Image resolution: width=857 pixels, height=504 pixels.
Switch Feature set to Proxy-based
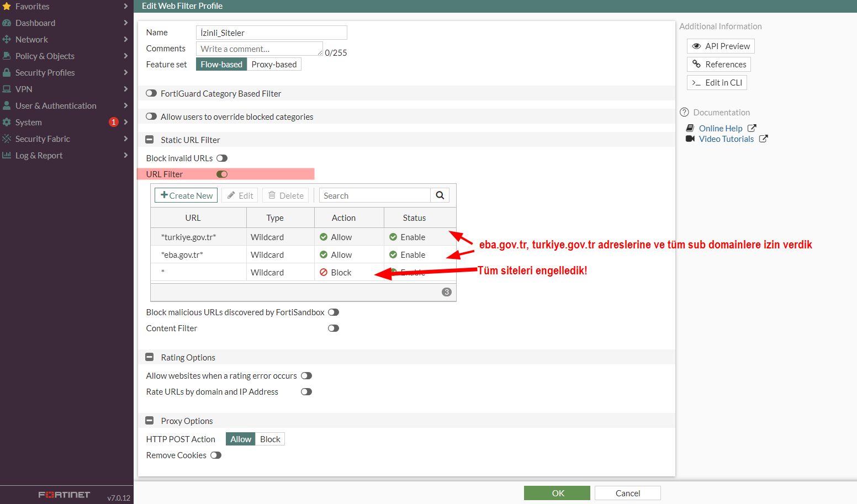(x=274, y=64)
